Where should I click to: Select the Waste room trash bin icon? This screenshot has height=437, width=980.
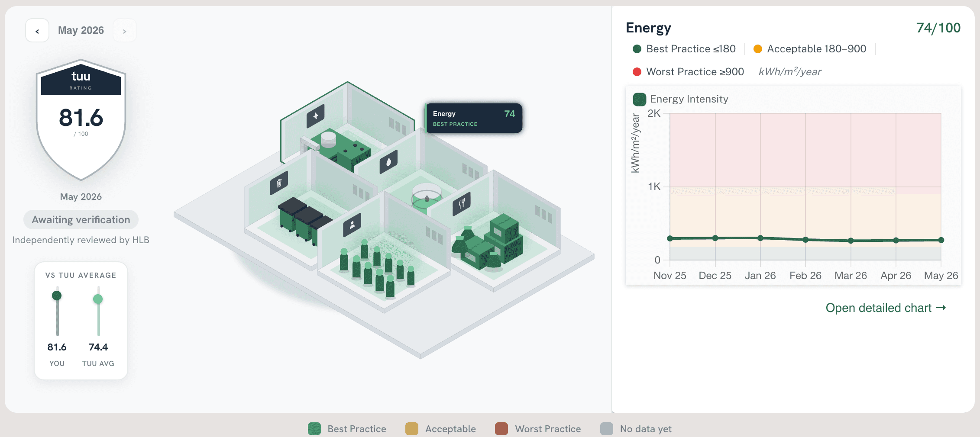(x=279, y=183)
